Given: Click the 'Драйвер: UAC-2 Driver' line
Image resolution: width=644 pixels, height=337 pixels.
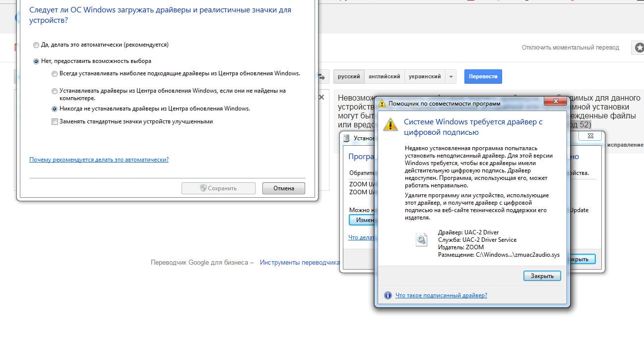Looking at the screenshot, I should pyautogui.click(x=468, y=232).
